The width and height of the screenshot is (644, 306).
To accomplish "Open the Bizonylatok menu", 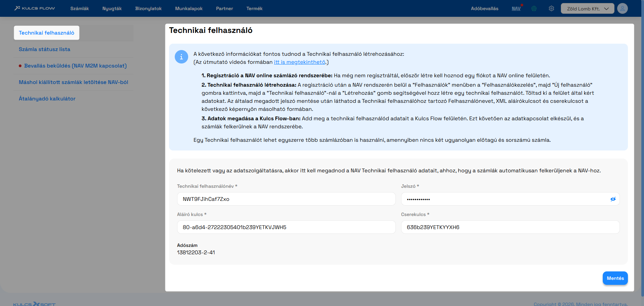I will (x=148, y=8).
